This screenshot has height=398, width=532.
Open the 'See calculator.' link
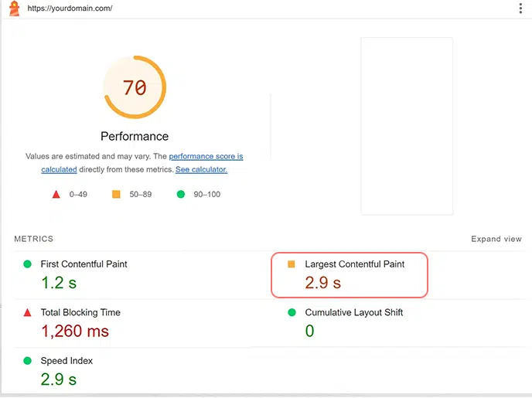coord(201,169)
